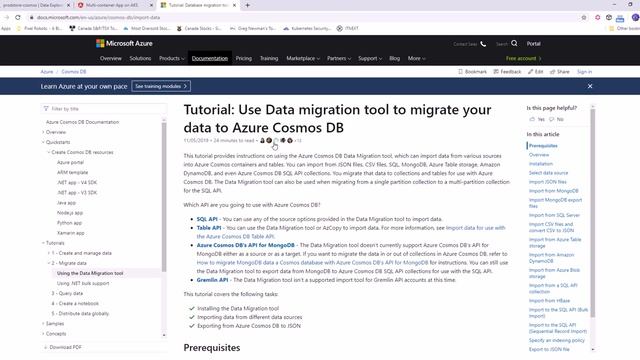The image size is (640, 360).
Task: Select '3 - Query data' tree item
Action: pos(67,293)
